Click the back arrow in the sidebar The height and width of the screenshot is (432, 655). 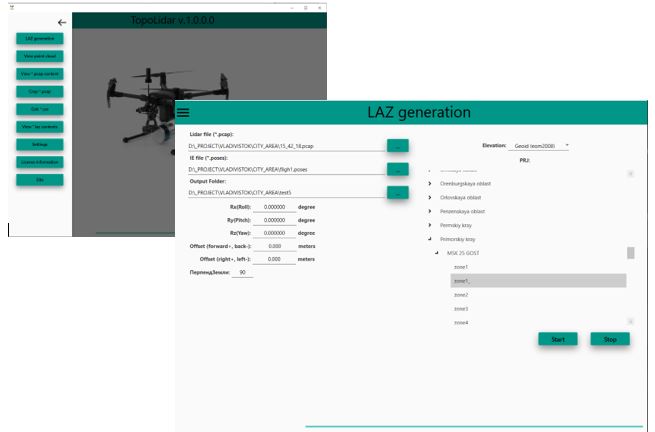coord(62,22)
